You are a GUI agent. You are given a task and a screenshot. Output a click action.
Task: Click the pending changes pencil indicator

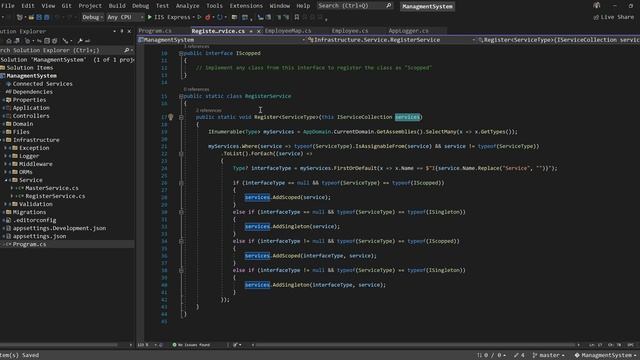(x=519, y=355)
